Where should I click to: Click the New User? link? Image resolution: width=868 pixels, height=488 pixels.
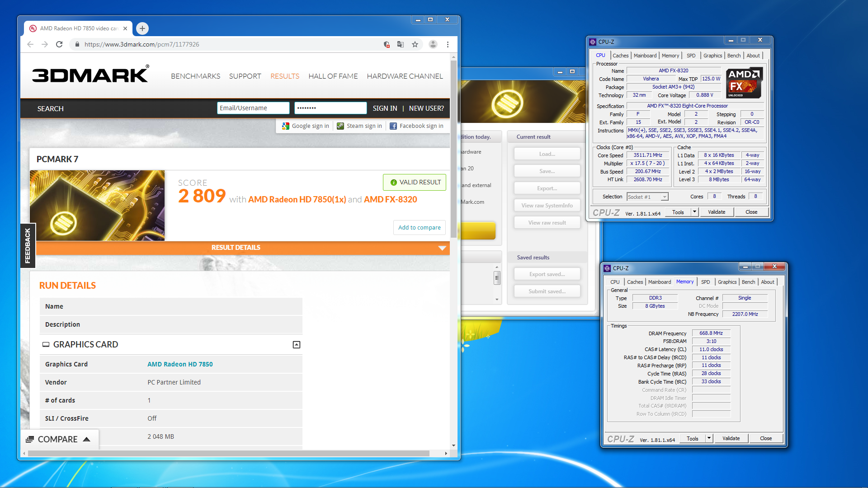click(426, 108)
